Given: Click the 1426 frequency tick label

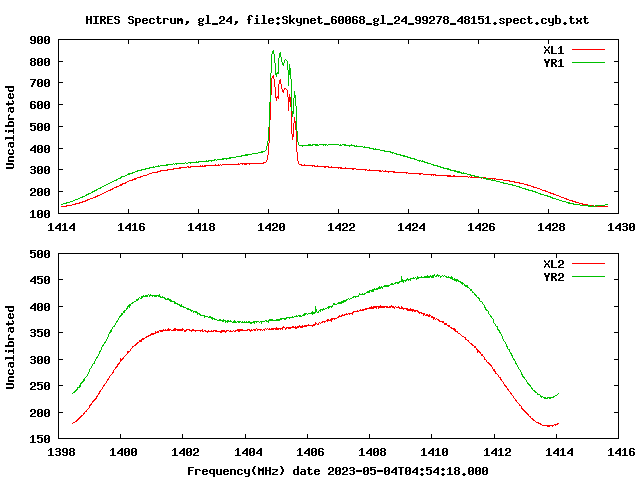Looking at the screenshot, I should pyautogui.click(x=481, y=227).
